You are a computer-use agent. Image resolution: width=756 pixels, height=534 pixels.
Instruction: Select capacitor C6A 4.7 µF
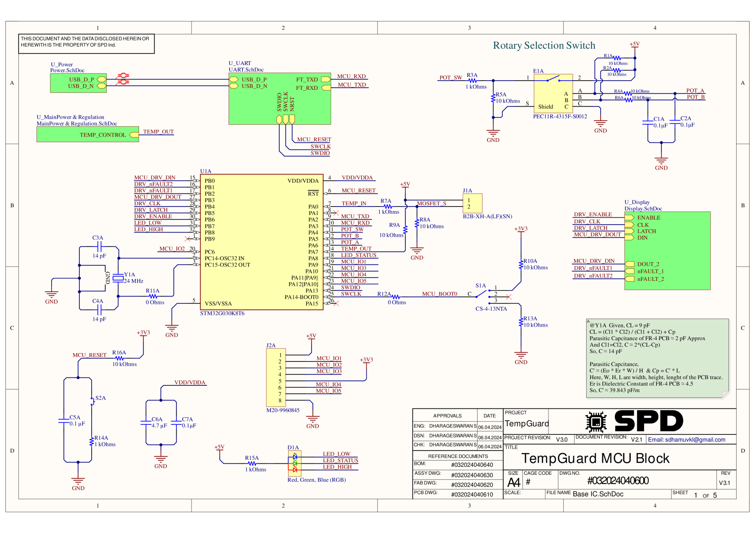146,422
